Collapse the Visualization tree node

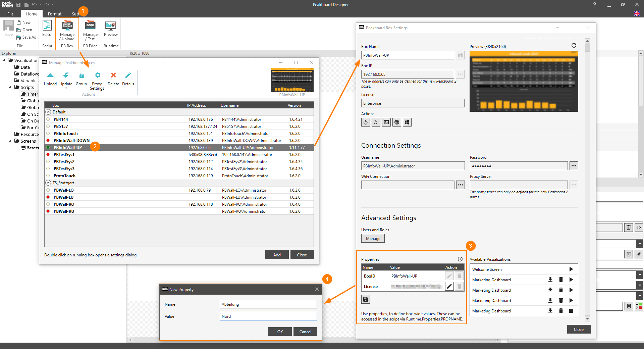(4, 60)
